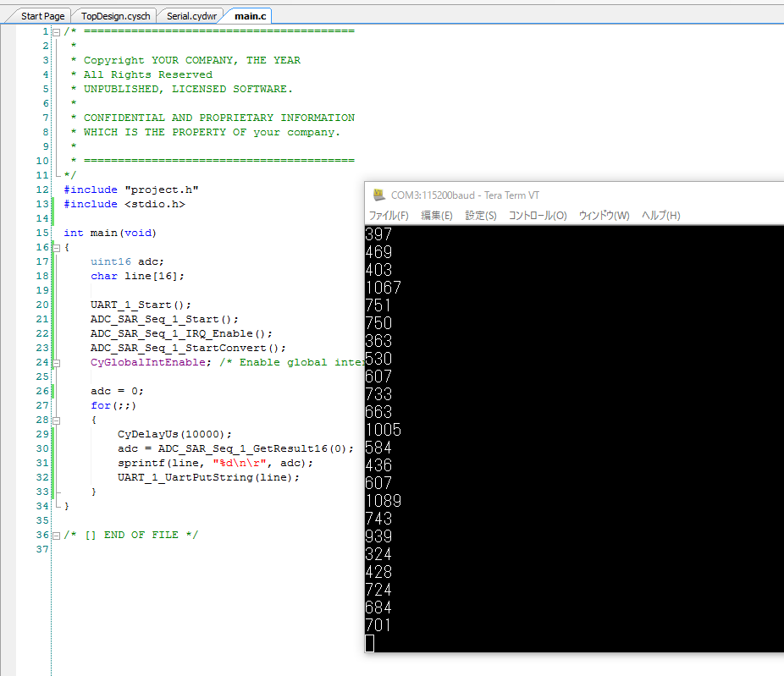The height and width of the screenshot is (676, 784).
Task: Click value 397 in Tera Term output
Action: pos(378,234)
